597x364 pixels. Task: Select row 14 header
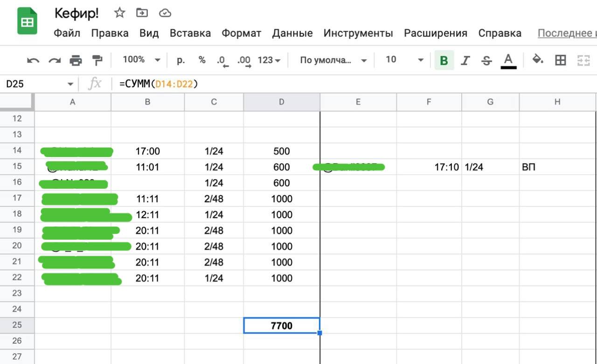point(17,151)
